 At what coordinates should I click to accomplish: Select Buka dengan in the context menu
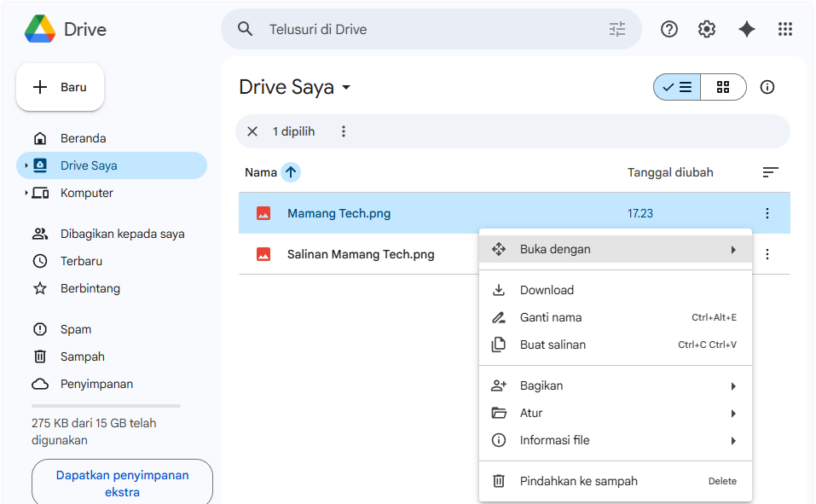pyautogui.click(x=615, y=249)
